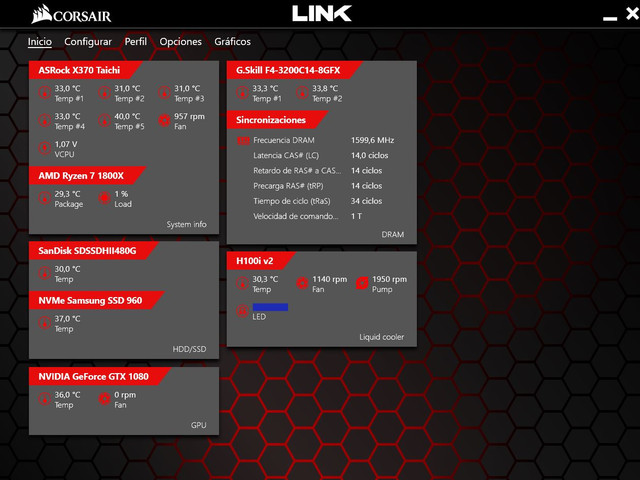Image resolution: width=640 pixels, height=480 pixels.
Task: Open the Perfil menu
Action: (136, 42)
